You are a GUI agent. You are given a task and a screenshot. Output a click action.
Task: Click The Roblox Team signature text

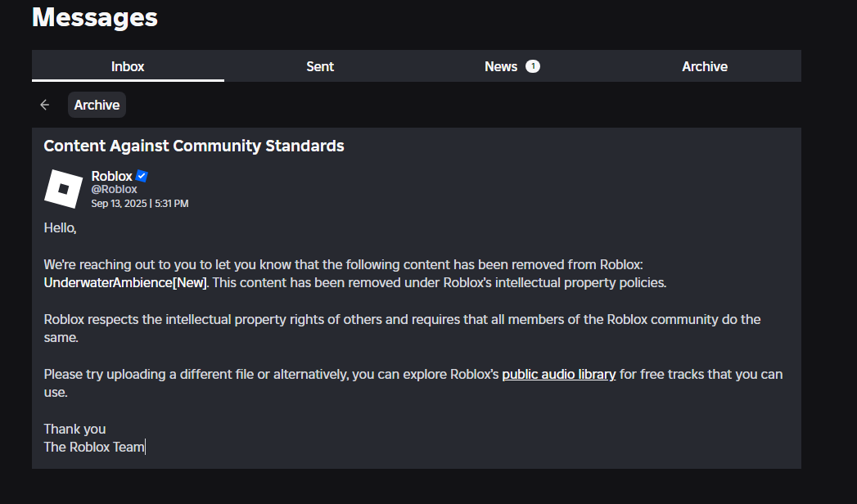click(x=94, y=447)
